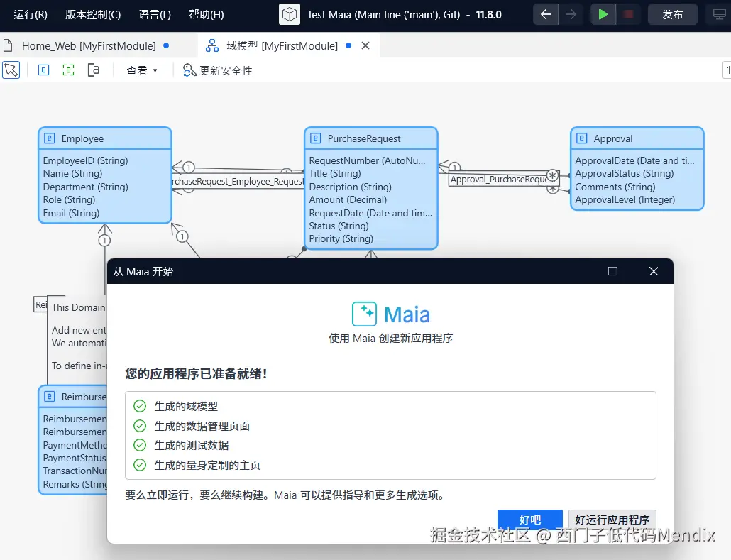Click the checkmark beside 生成的数据管理页面
This screenshot has width=731, height=560.
(x=140, y=426)
